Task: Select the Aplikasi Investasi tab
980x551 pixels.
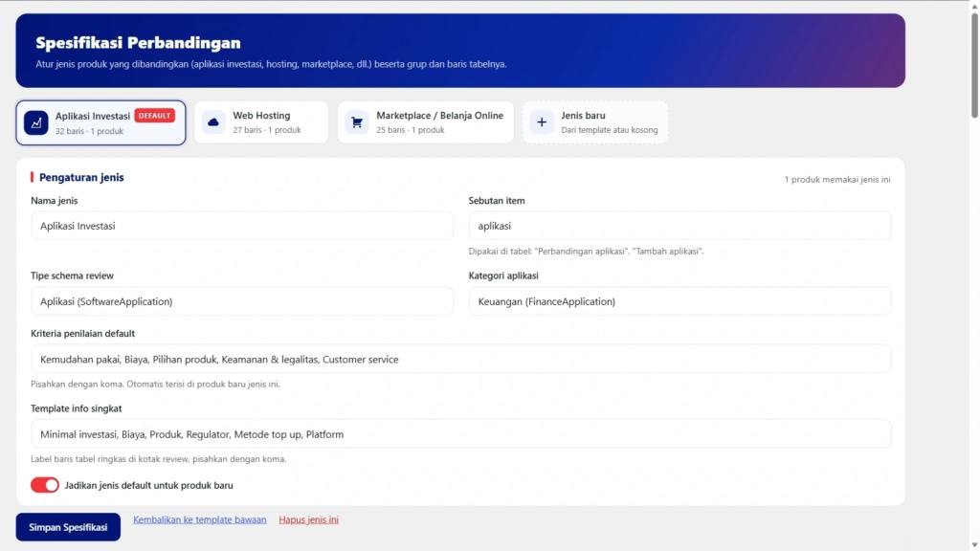Action: (x=101, y=122)
